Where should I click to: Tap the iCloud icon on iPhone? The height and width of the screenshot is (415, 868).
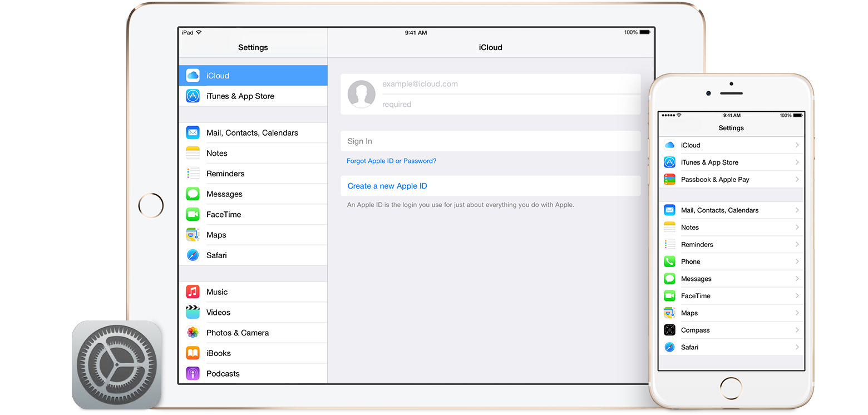670,145
